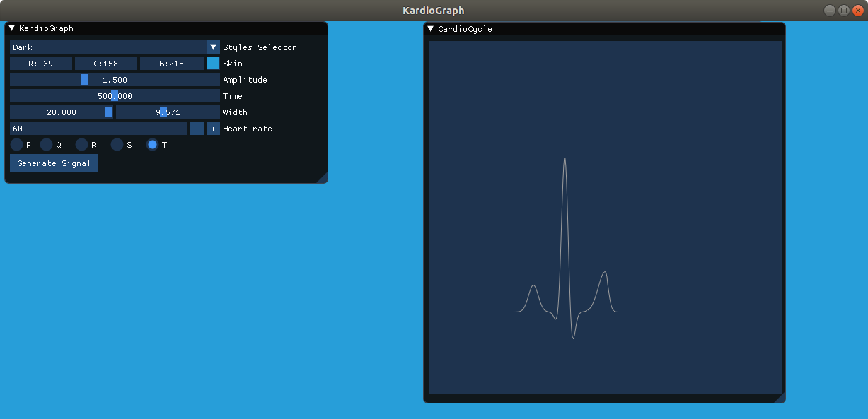Collapse the KardioGraph panel header
The image size is (868, 419).
click(10, 28)
